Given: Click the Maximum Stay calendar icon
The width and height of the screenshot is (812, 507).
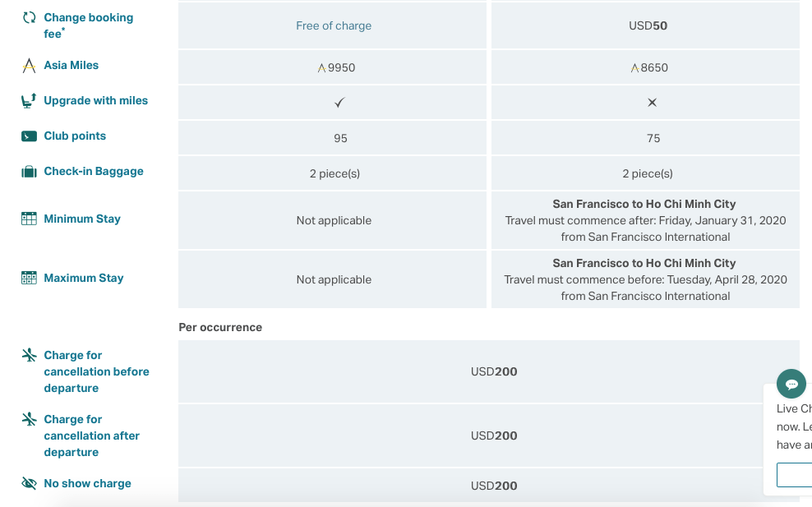Looking at the screenshot, I should [x=30, y=278].
